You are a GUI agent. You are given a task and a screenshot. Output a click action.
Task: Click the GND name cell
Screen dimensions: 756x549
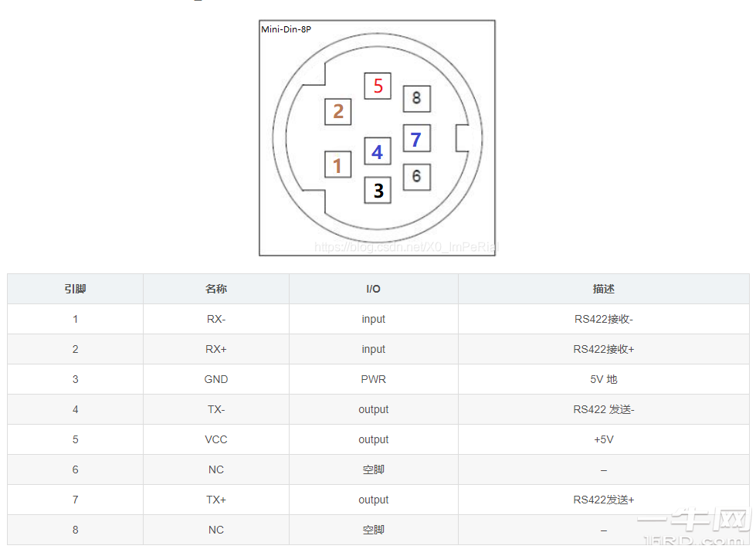point(216,379)
